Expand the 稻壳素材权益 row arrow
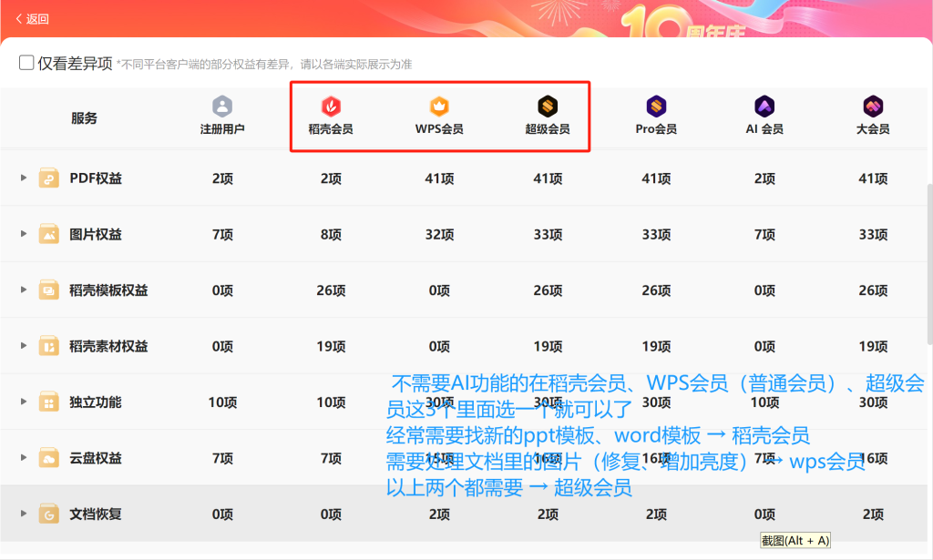Viewport: 933px width, 560px height. point(23,345)
